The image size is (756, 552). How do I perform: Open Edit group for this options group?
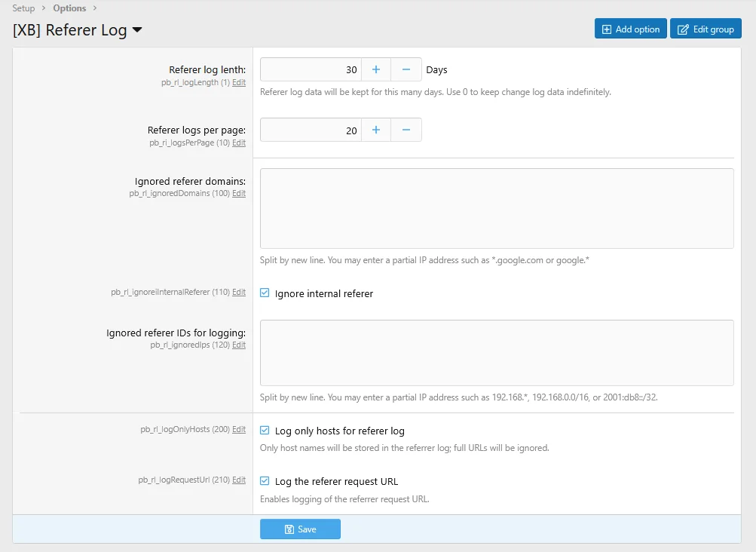[705, 29]
